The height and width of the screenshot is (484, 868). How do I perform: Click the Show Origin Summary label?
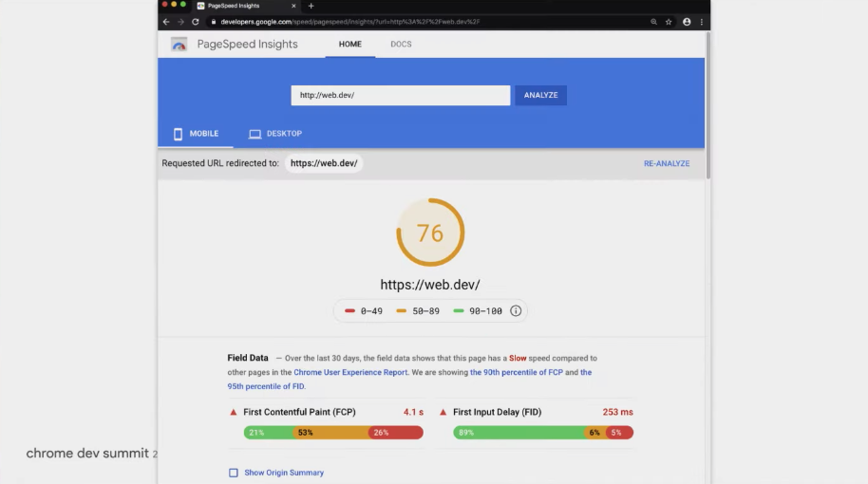(284, 473)
